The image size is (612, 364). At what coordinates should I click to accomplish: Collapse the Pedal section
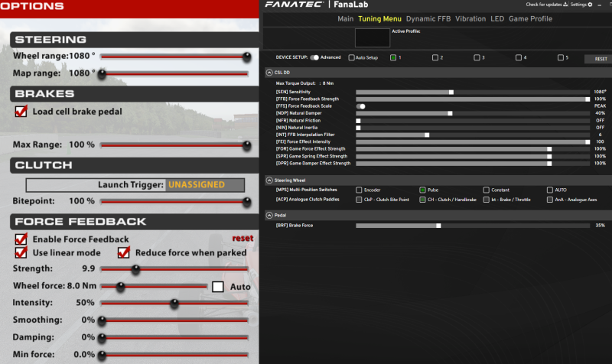pos(269,215)
